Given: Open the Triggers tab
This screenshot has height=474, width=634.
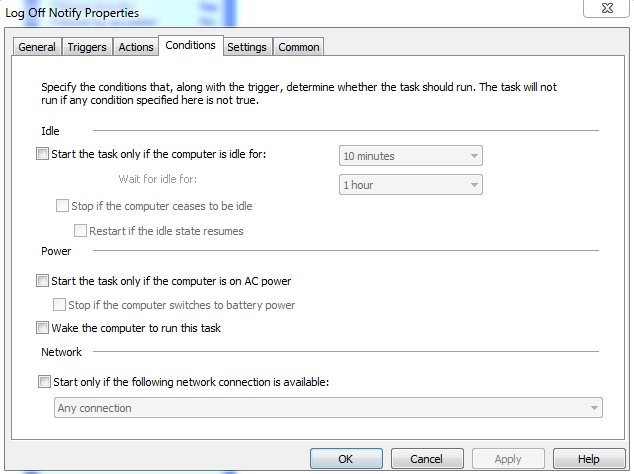Looking at the screenshot, I should 87,47.
